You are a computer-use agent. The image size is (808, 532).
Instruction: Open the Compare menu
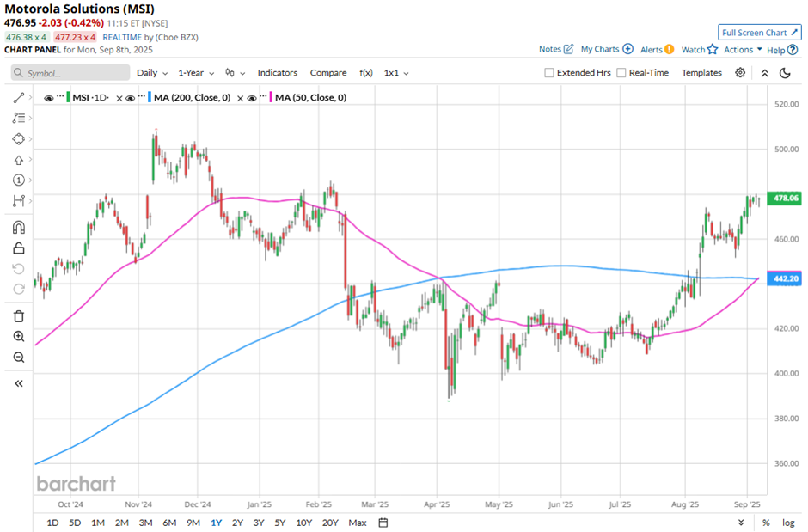[x=328, y=73]
